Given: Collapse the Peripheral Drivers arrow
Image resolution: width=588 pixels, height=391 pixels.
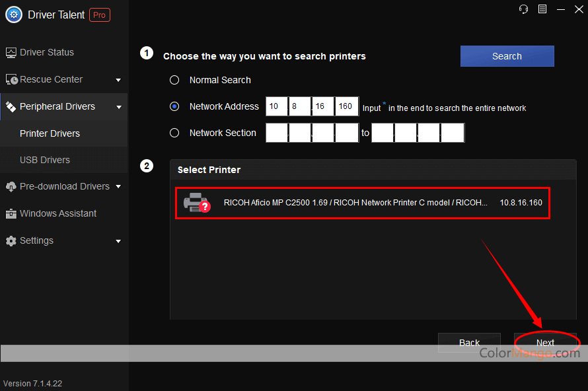Looking at the screenshot, I should 118,107.
